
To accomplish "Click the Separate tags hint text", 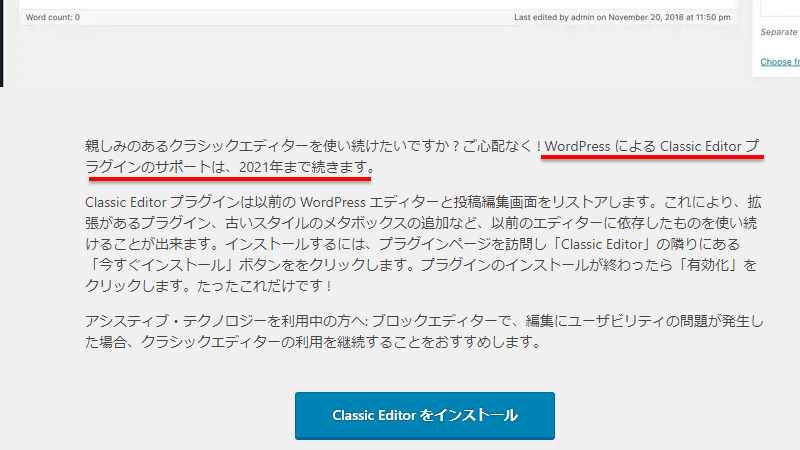I will coord(780,32).
